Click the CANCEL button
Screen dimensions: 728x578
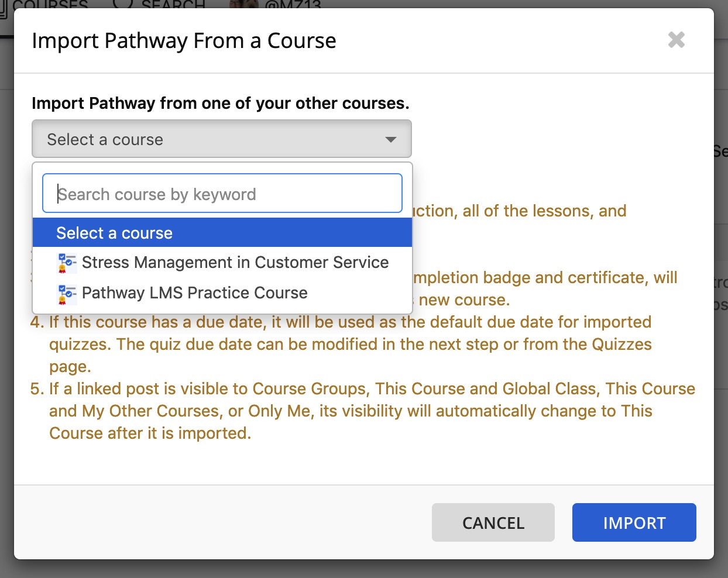493,522
